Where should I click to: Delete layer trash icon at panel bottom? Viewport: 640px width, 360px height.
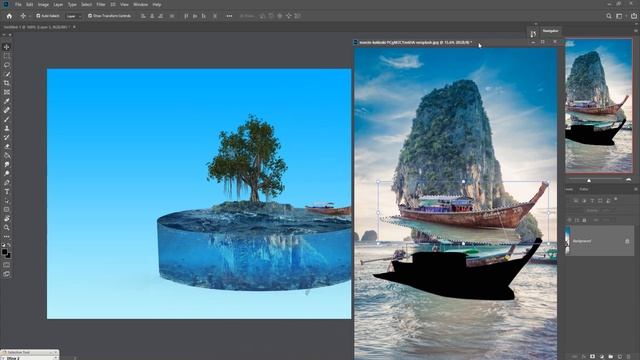click(629, 357)
